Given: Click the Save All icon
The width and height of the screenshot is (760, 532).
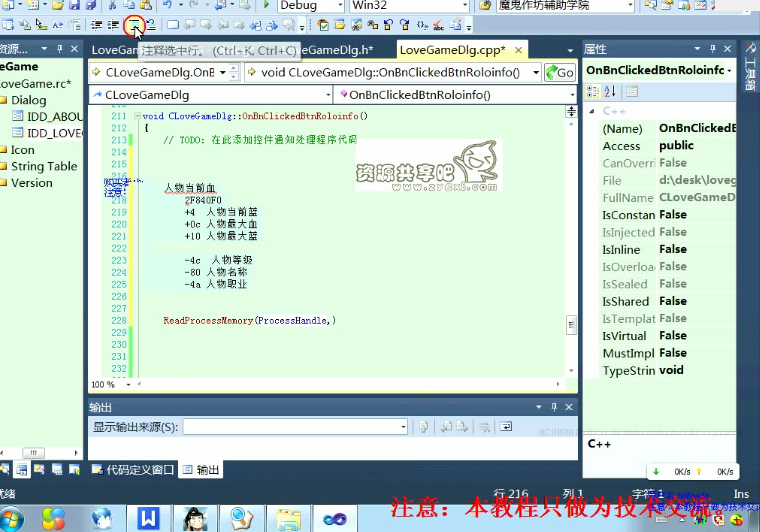Looking at the screenshot, I should point(91,5).
